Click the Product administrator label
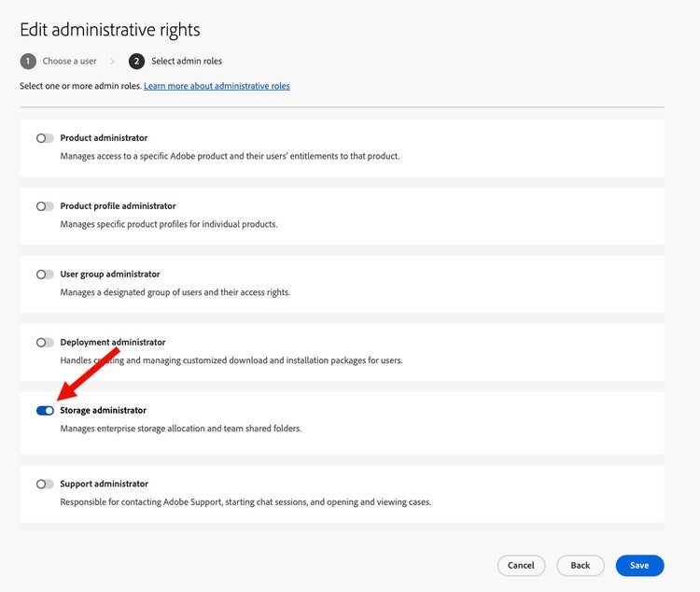The image size is (700, 592). [x=104, y=138]
